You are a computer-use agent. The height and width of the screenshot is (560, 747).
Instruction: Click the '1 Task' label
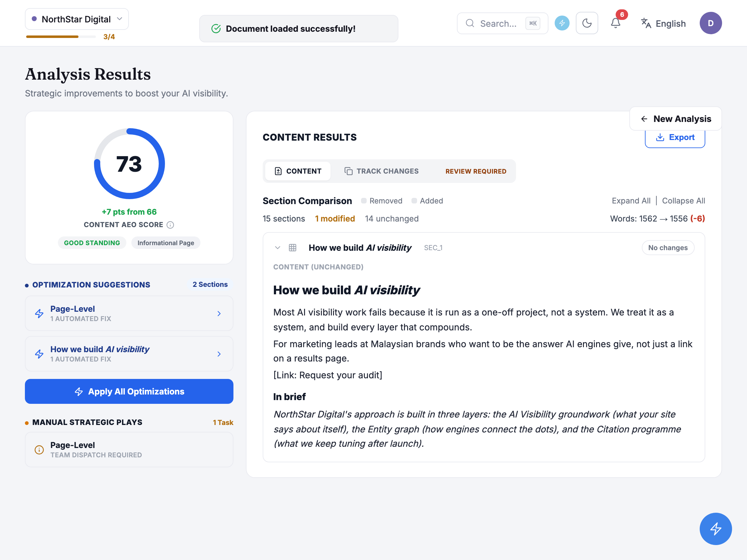(223, 422)
